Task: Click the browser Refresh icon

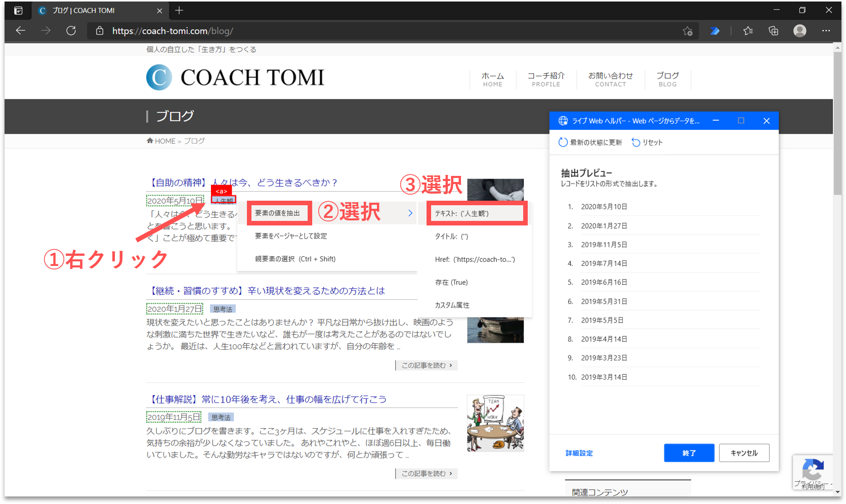Action: [71, 31]
